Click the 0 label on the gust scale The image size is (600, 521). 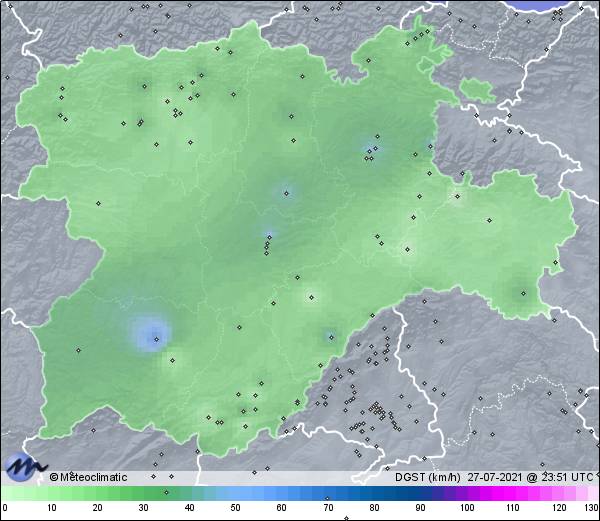[x=5, y=508]
